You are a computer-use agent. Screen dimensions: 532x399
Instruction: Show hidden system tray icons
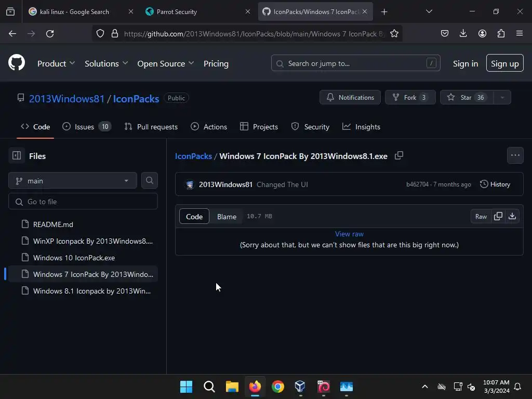[425, 387]
